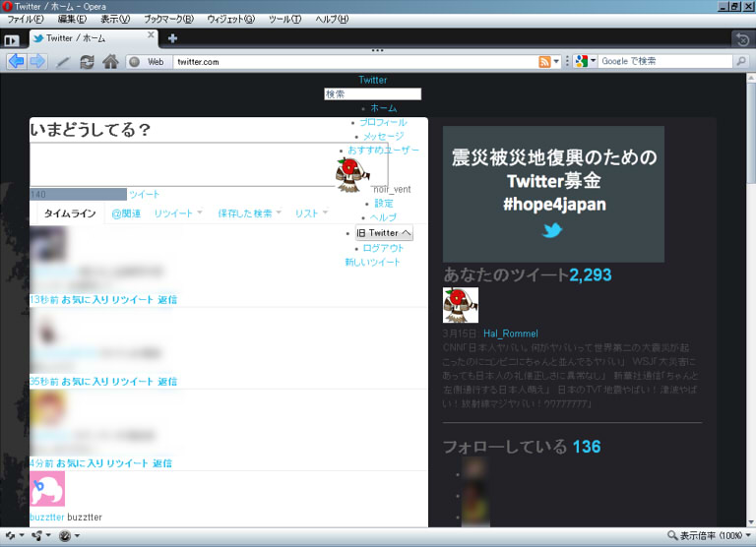This screenshot has height=547, width=756.
Task: Click the Web site info badge
Action: pyautogui.click(x=148, y=62)
